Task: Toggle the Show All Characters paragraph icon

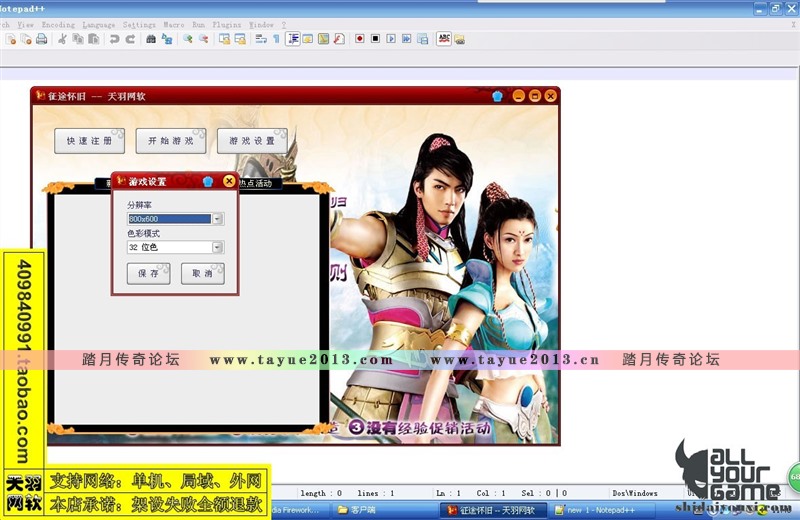Action: tap(276, 39)
